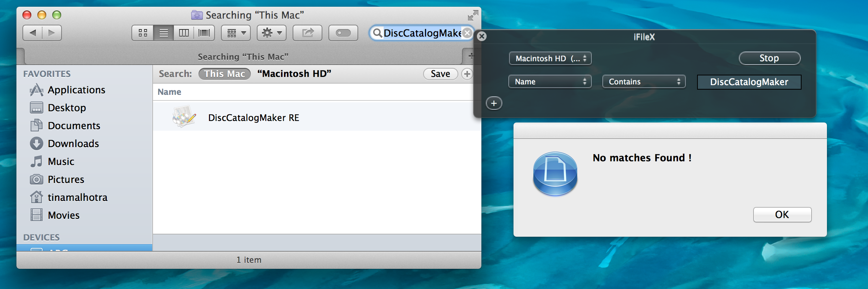The height and width of the screenshot is (289, 868).
Task: Add a search rule in iFileX
Action: pos(494,103)
